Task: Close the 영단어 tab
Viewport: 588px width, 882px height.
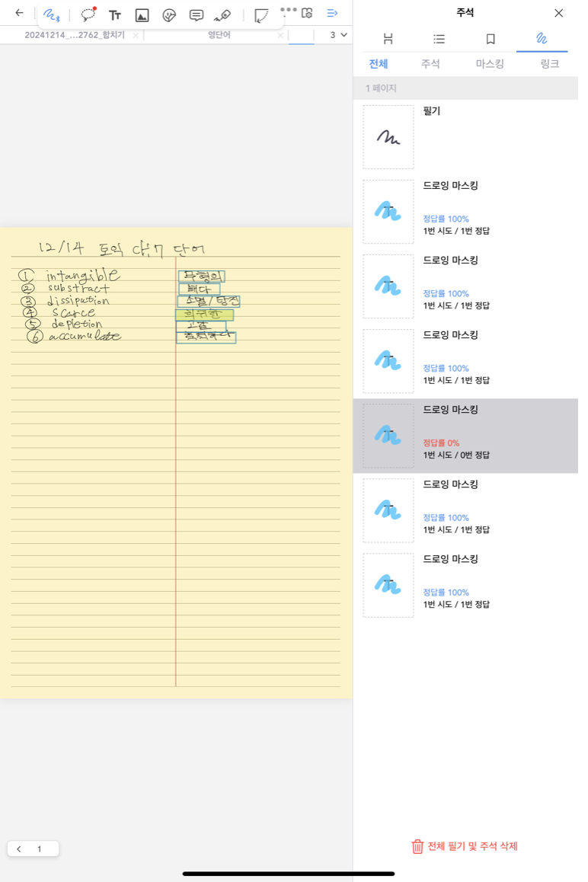Action: [x=280, y=35]
